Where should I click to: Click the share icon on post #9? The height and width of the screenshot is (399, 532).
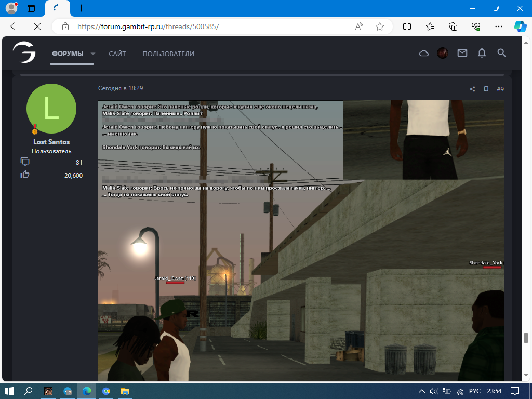(x=473, y=89)
